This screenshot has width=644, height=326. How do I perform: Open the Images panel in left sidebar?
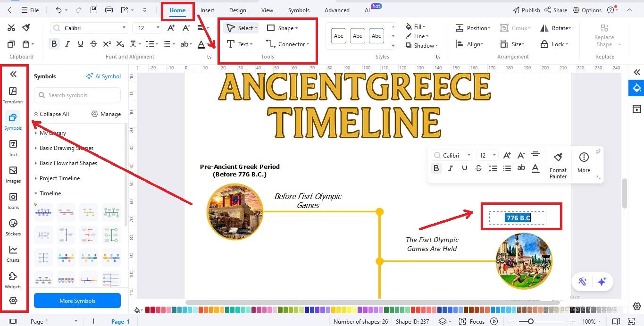pos(13,174)
